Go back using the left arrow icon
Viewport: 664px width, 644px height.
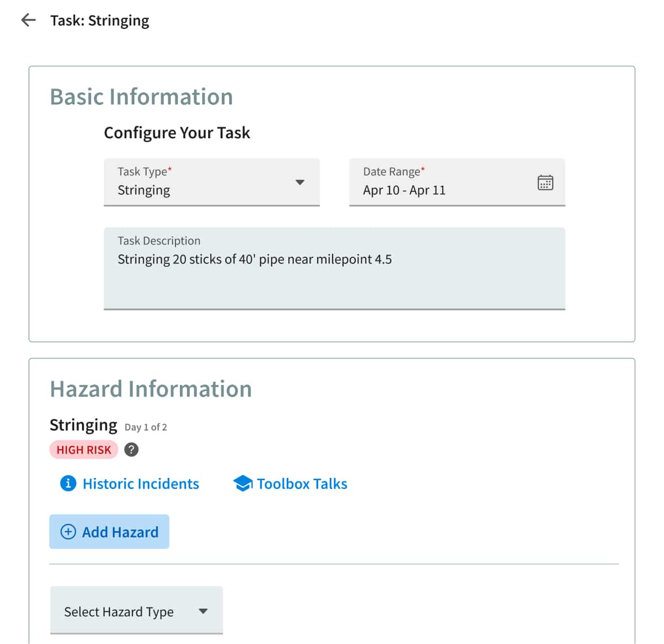pyautogui.click(x=28, y=20)
